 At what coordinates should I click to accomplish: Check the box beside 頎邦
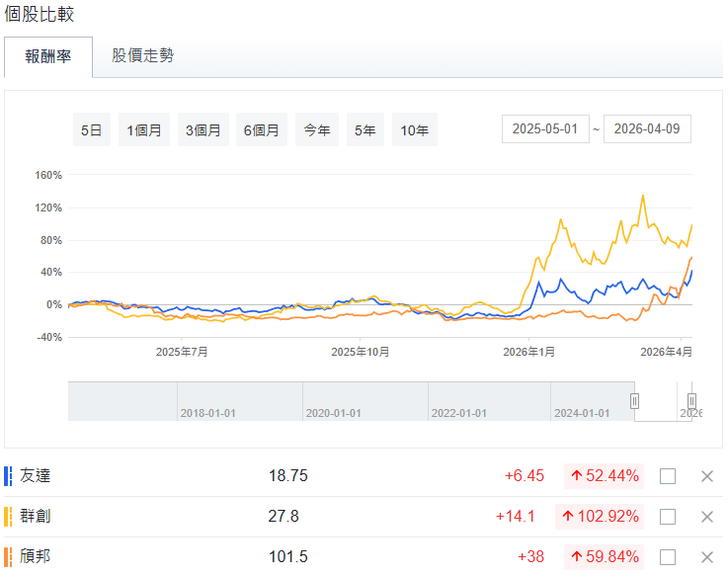tap(668, 556)
